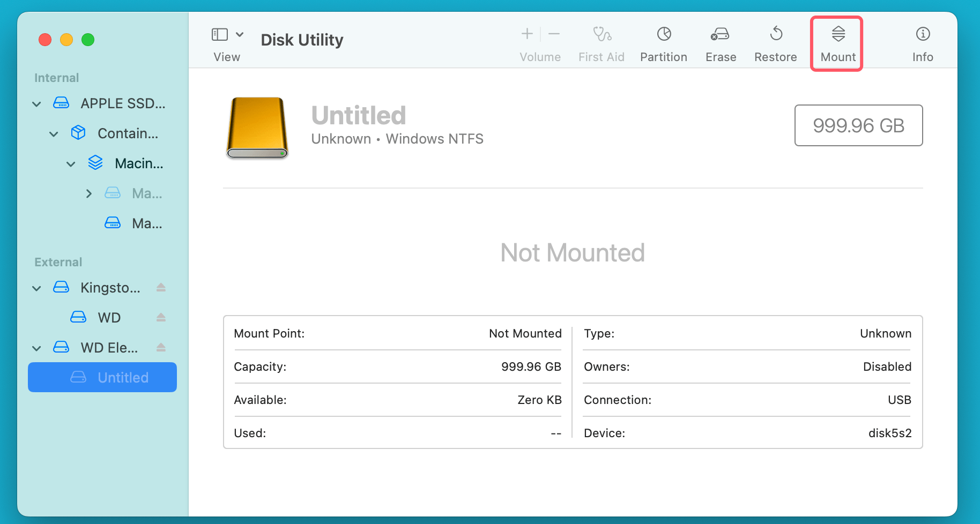Screen dimensions: 980x524
Task: Click the orange drive thumbnail
Action: pyautogui.click(x=257, y=128)
